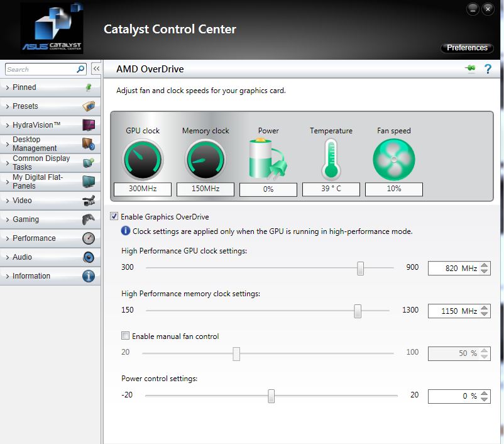Image resolution: width=504 pixels, height=444 pixels.
Task: Click the Video camcorder icon
Action: [x=89, y=201]
